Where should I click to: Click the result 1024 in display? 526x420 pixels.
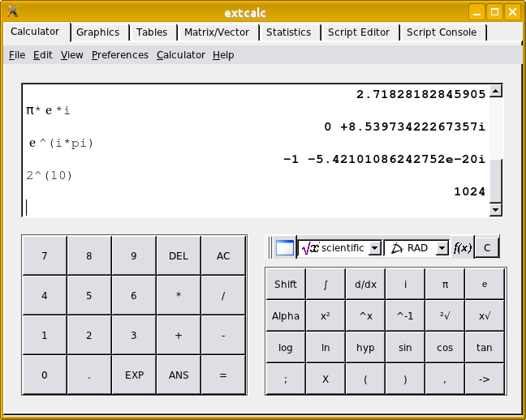pyautogui.click(x=469, y=191)
